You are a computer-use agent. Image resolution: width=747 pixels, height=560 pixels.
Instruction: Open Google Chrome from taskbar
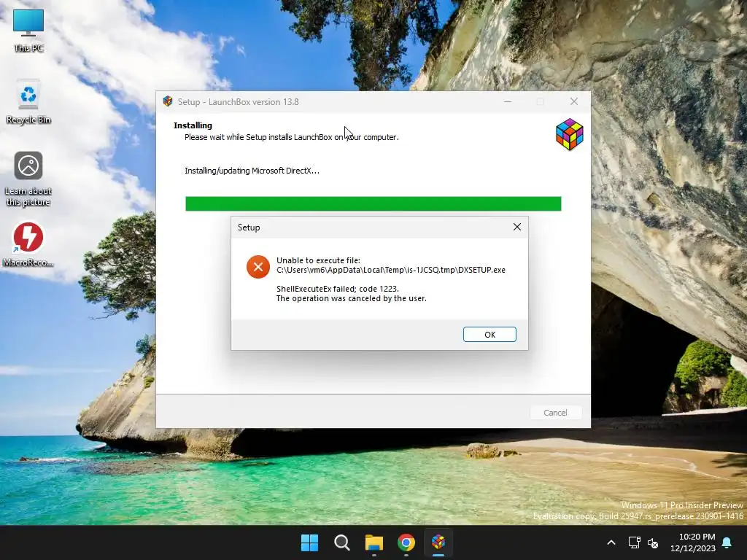click(406, 542)
